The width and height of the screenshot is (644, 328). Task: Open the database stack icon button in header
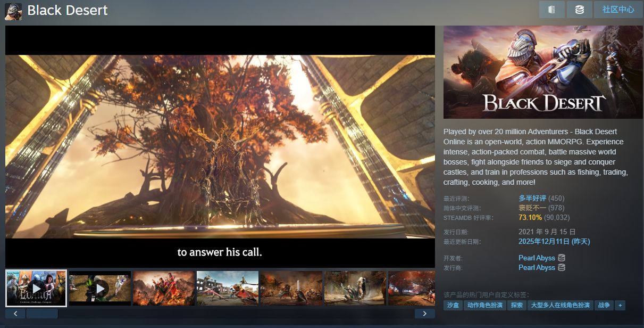coord(579,10)
